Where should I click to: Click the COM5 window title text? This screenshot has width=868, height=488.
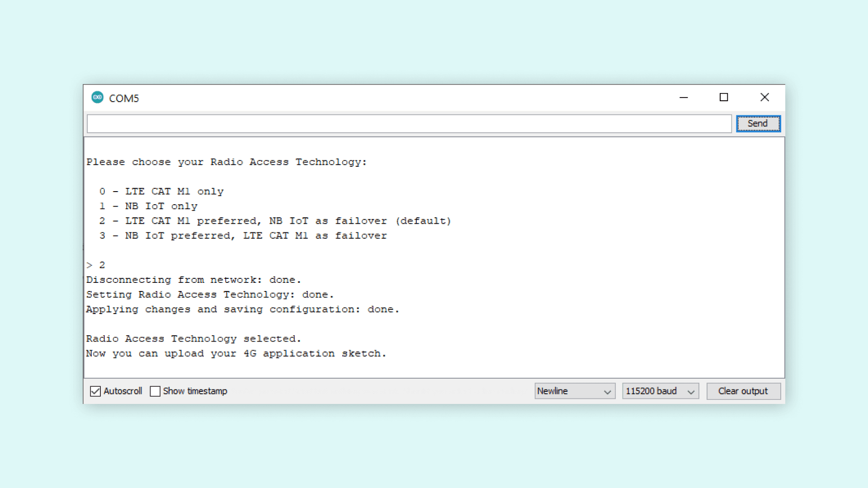coord(124,99)
